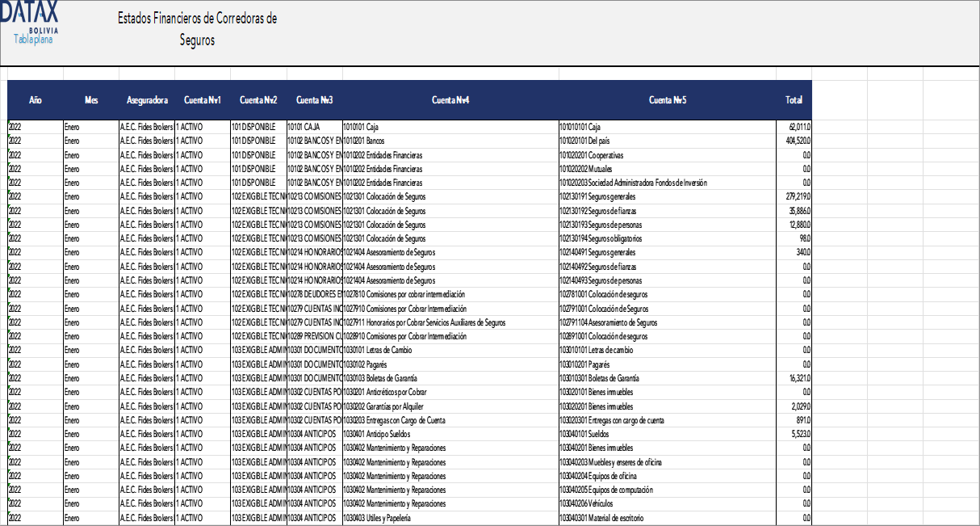Click the total value 16,321.0
980x526 pixels.
pyautogui.click(x=794, y=378)
